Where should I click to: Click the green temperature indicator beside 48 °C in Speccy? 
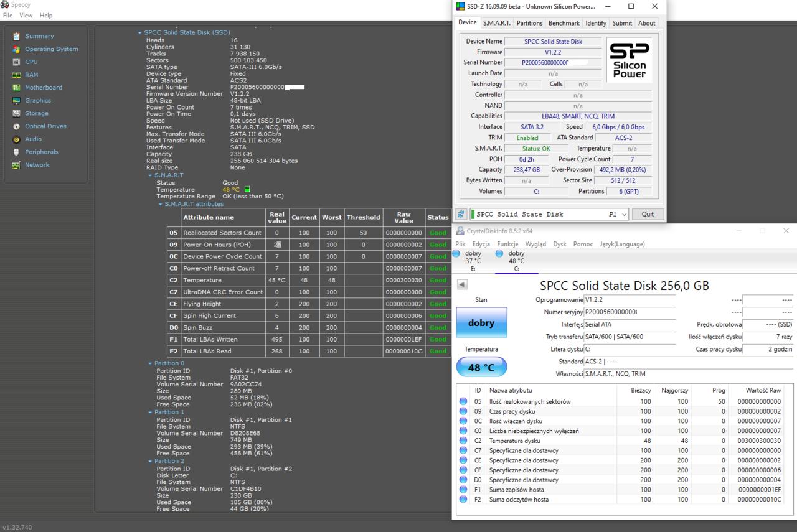247,189
